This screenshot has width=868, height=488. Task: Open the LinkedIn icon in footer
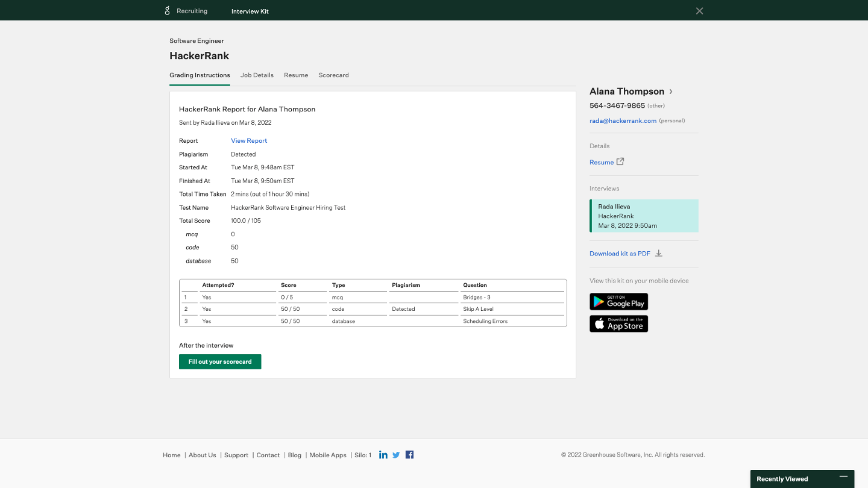[383, 455]
